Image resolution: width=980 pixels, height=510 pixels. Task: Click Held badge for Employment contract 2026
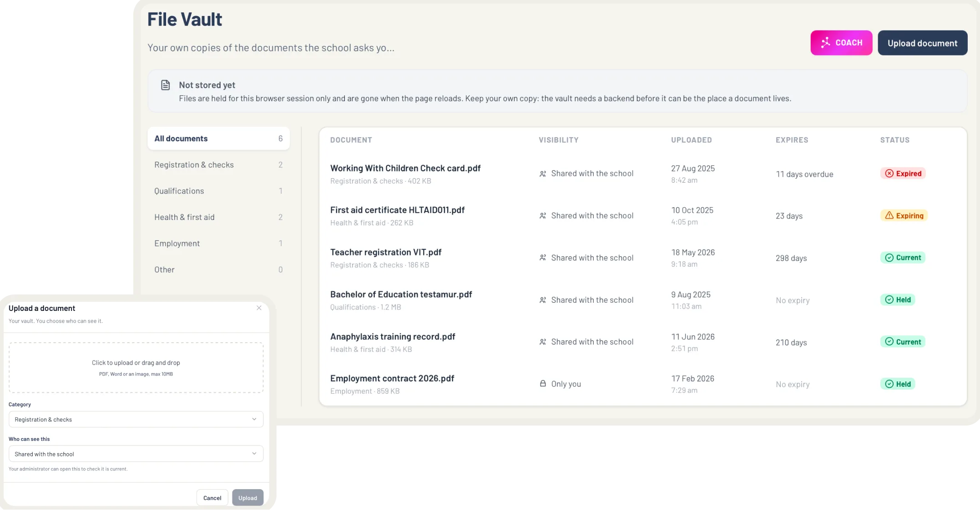(x=898, y=384)
